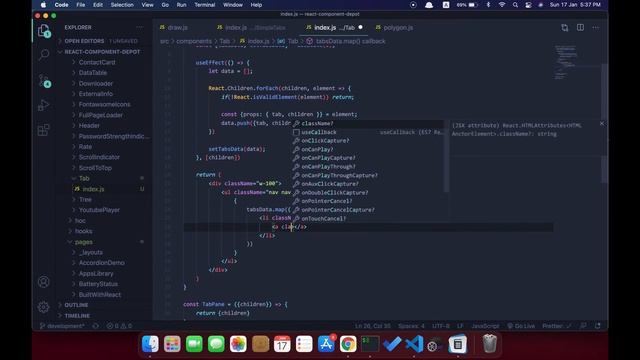Click Spaces: 4 indentation setting
The image size is (640, 360).
pyautogui.click(x=411, y=326)
